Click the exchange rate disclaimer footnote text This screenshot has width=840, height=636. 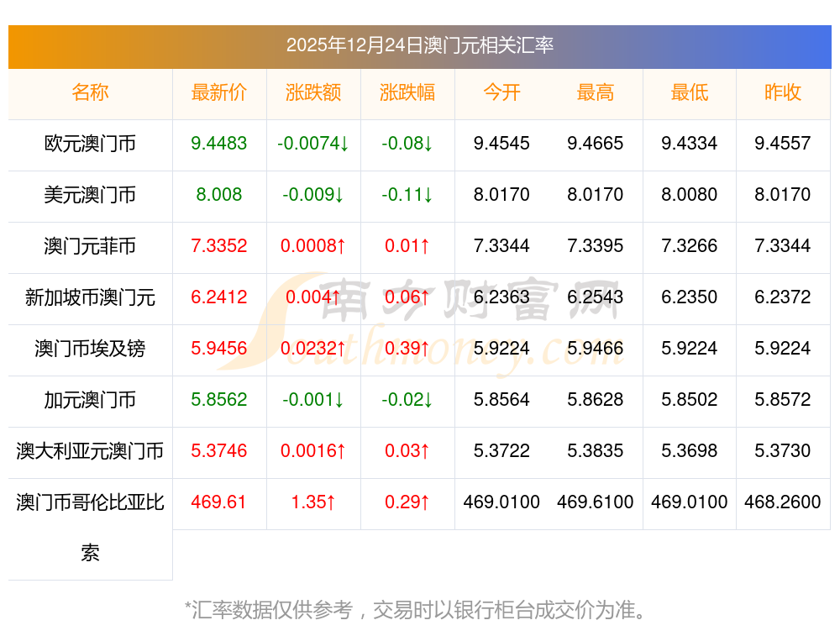click(419, 609)
